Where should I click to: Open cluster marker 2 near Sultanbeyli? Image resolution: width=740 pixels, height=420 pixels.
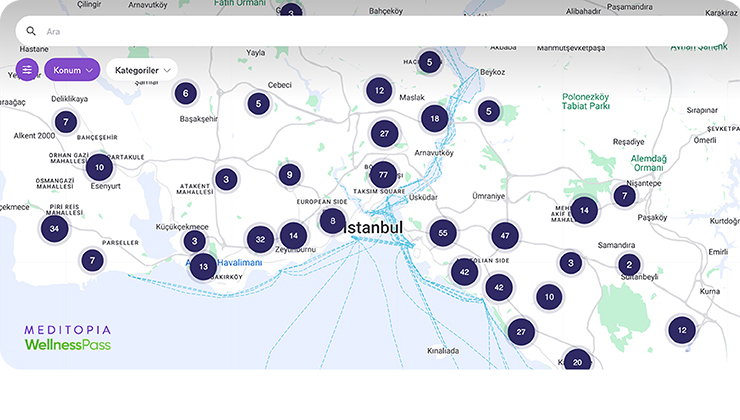pos(629,265)
